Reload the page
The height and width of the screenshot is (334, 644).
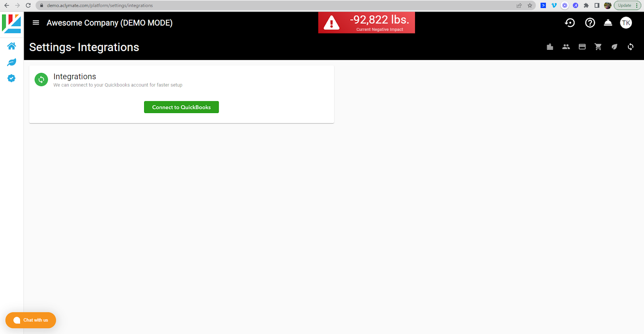pyautogui.click(x=28, y=5)
